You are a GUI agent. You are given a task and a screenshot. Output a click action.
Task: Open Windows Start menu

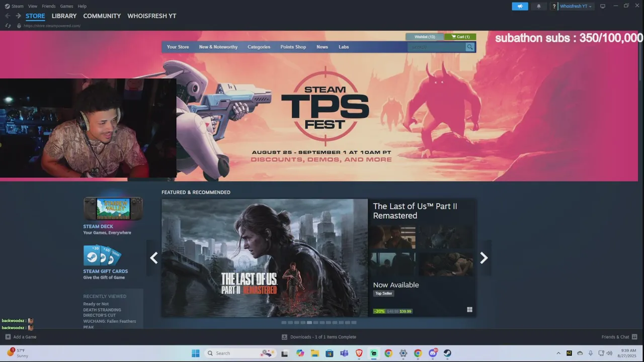point(196,353)
